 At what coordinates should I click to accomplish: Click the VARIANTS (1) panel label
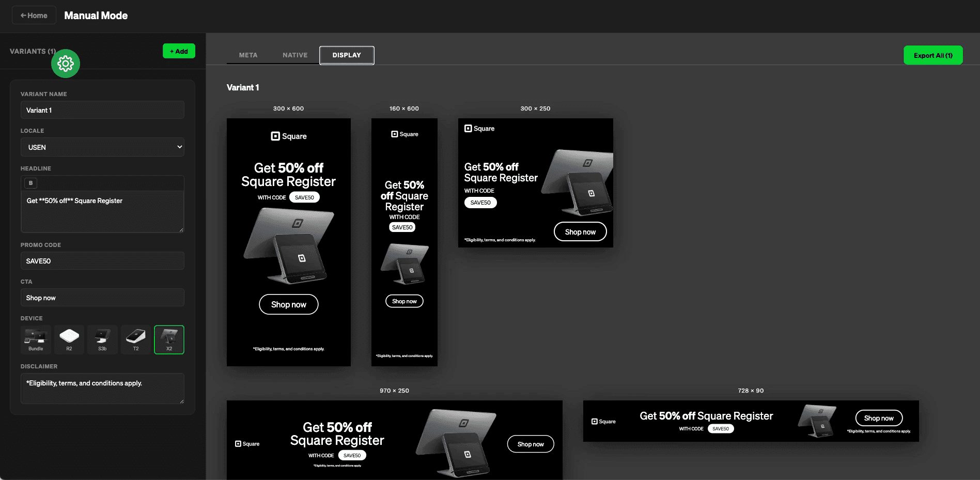tap(33, 51)
